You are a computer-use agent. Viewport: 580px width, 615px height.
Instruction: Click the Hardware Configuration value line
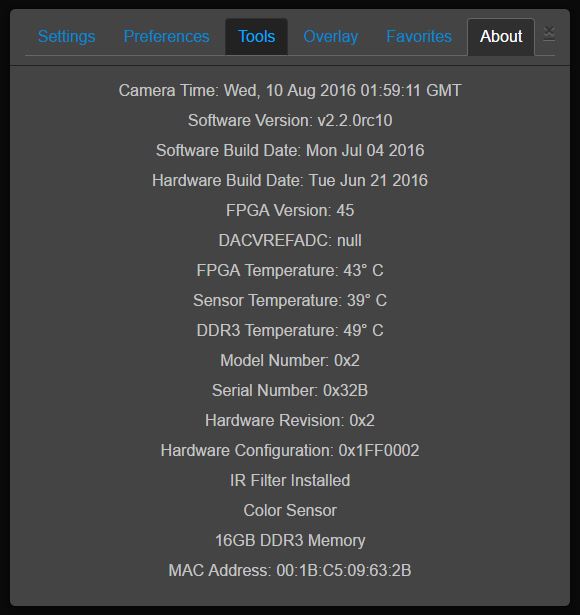pyautogui.click(x=290, y=450)
